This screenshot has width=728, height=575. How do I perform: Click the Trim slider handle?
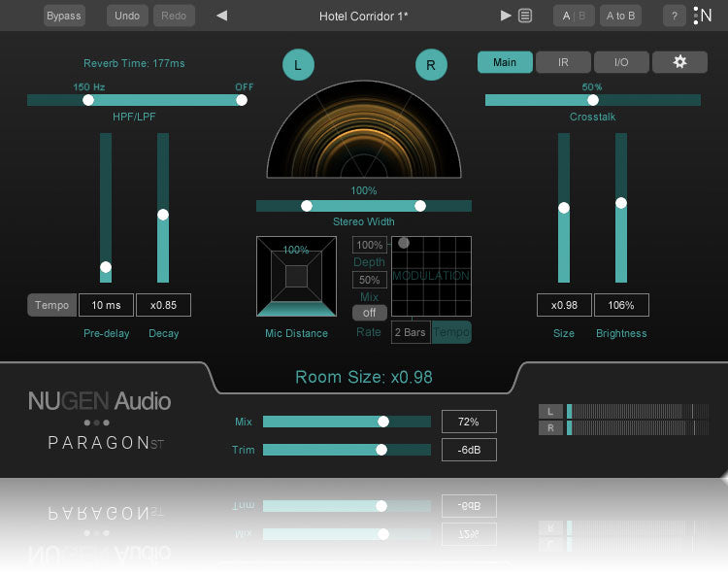[381, 449]
